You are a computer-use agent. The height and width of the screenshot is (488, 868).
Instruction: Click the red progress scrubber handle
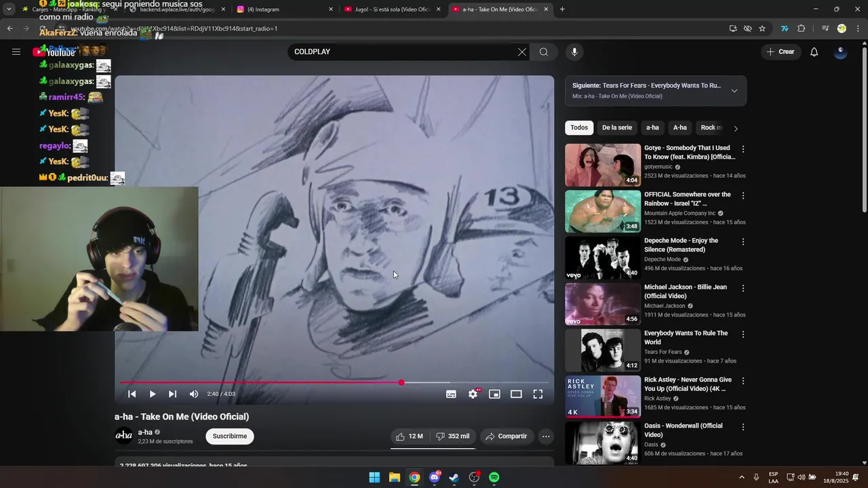pyautogui.click(x=401, y=383)
